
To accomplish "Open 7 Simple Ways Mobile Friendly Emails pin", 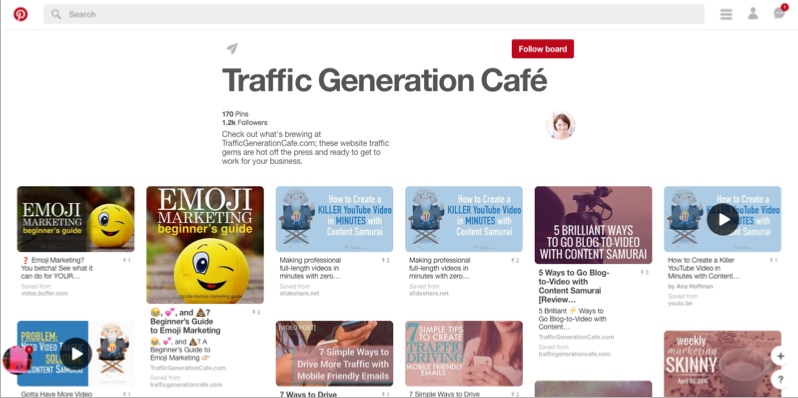I will coord(334,353).
